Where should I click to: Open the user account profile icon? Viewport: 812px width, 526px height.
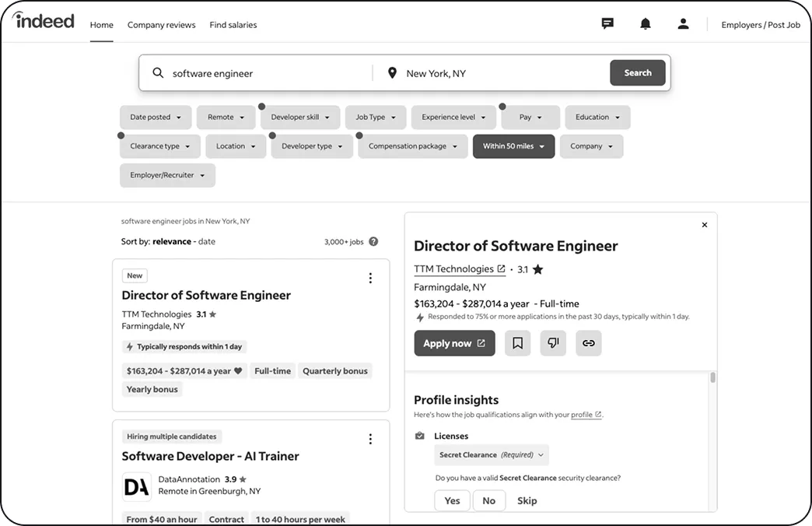click(x=683, y=24)
